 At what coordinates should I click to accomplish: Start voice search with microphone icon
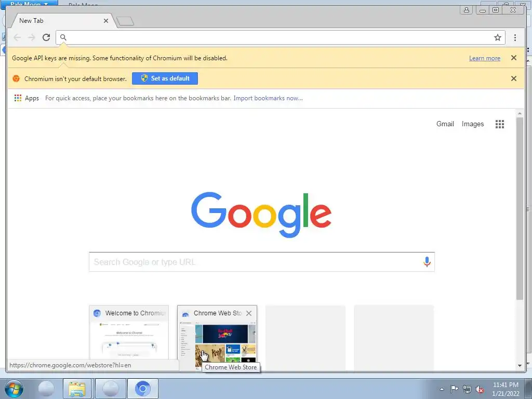pos(427,262)
